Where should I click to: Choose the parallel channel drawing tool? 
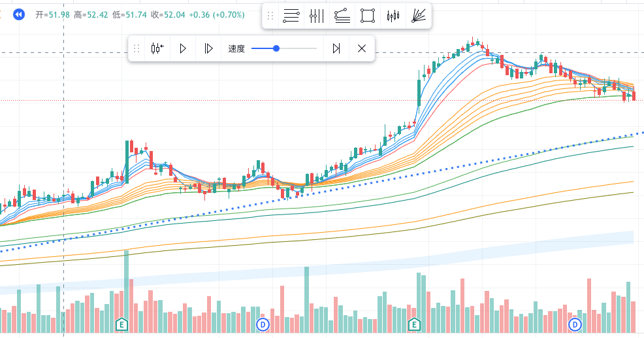coord(342,16)
